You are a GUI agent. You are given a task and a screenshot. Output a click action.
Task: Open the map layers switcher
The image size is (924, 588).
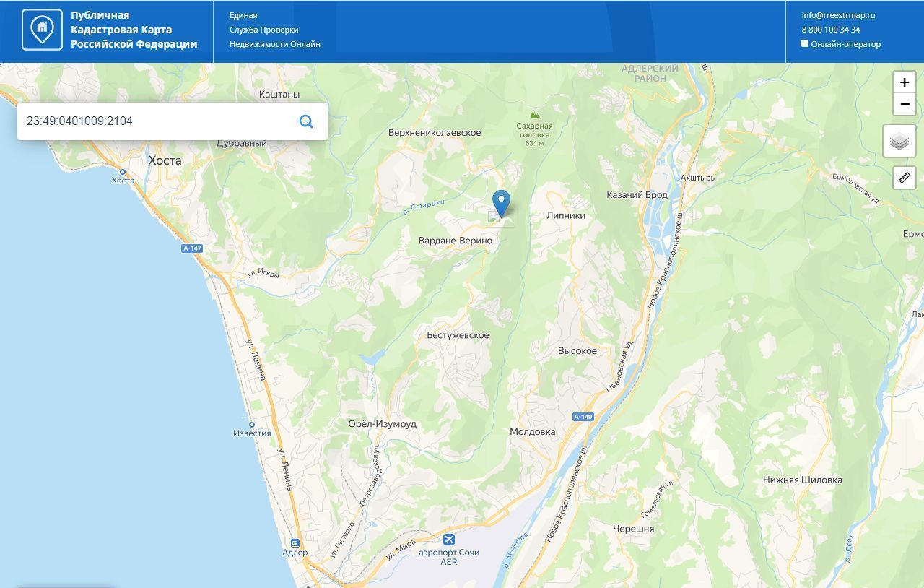coord(899,141)
